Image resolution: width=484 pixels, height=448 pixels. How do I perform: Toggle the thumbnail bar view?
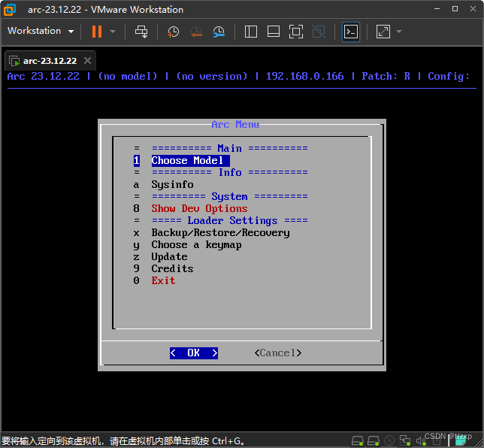[274, 32]
